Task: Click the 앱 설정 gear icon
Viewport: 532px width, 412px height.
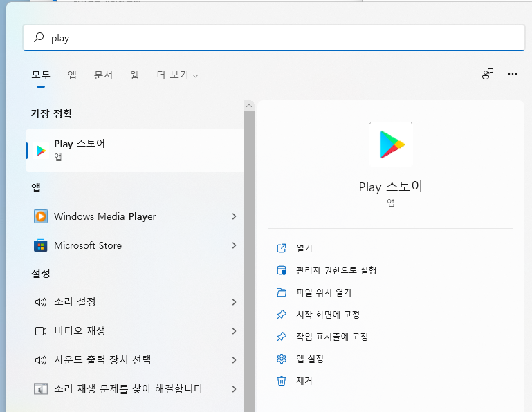Action: point(282,359)
